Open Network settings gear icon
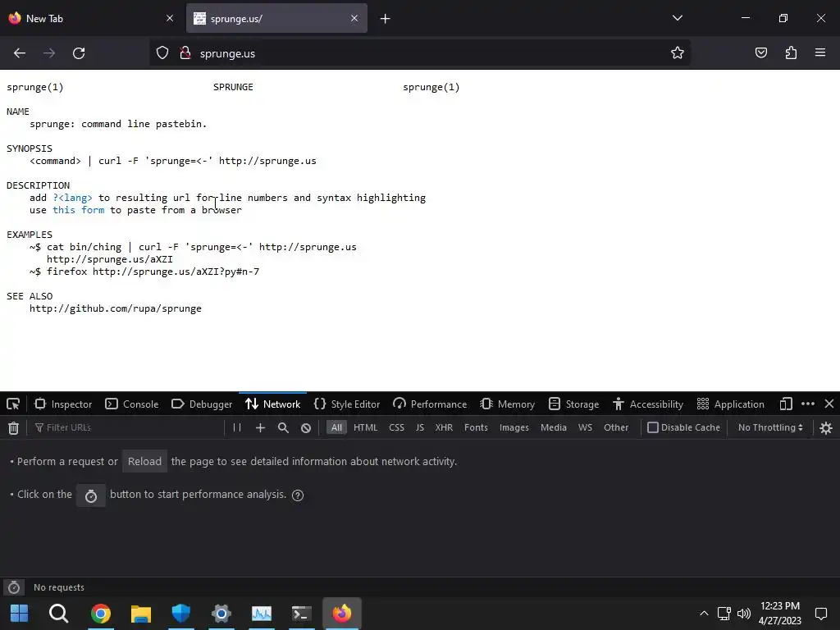 pos(826,427)
